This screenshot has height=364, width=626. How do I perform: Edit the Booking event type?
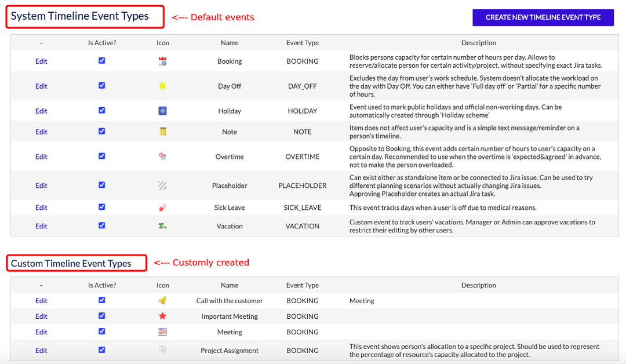[x=41, y=61]
